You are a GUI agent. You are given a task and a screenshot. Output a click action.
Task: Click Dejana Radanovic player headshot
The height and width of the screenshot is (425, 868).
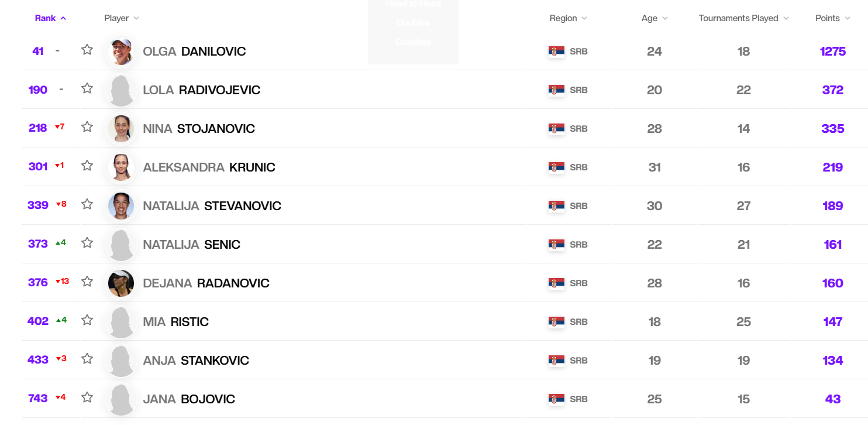[121, 283]
